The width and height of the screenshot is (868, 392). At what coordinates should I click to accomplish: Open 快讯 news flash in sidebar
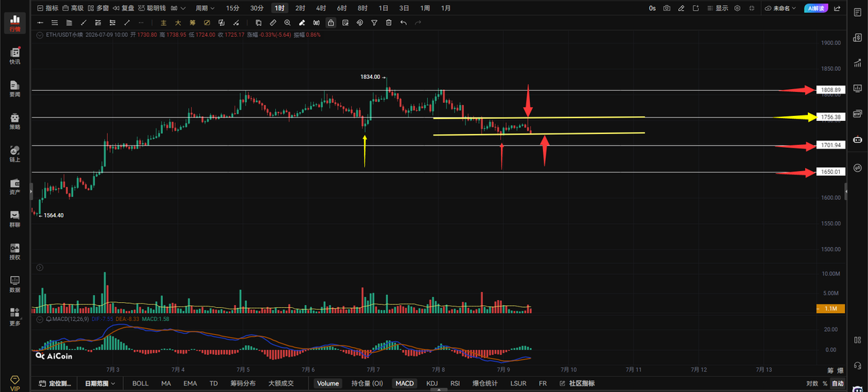(15, 56)
